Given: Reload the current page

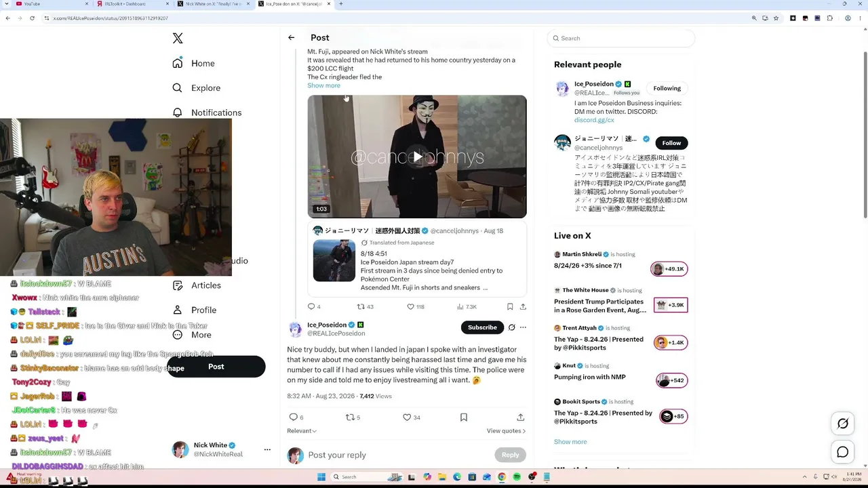Looking at the screenshot, I should pos(32,18).
